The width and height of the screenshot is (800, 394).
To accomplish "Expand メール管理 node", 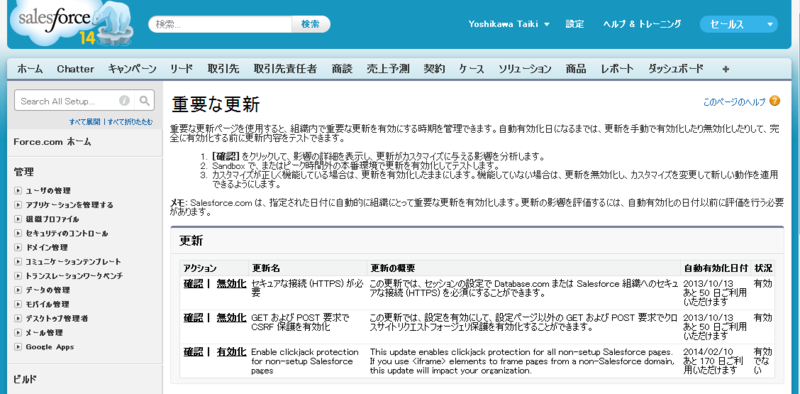I will click(x=18, y=333).
